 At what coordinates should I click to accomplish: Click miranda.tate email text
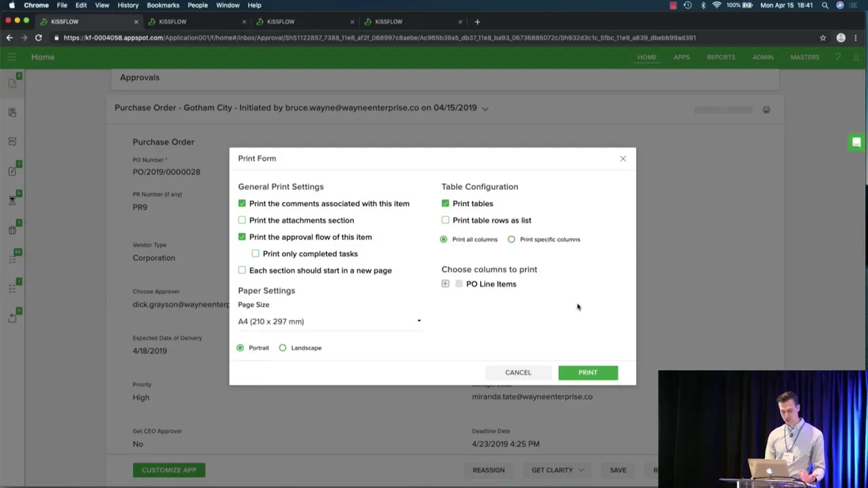[532, 396]
